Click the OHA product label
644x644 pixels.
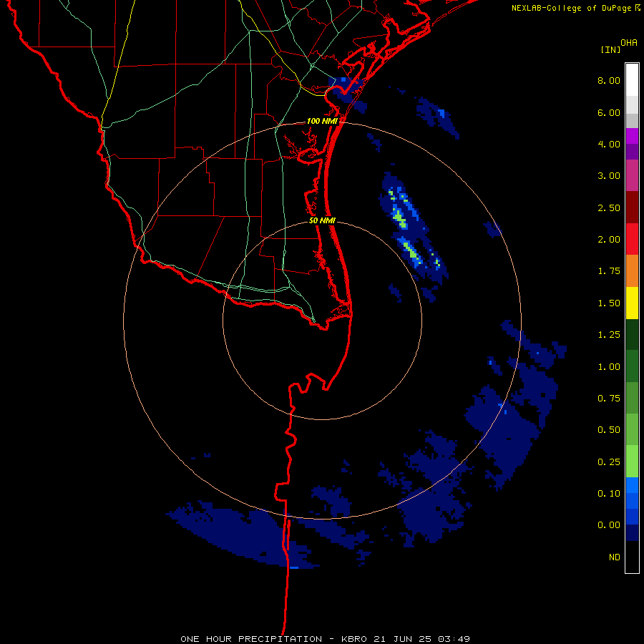[x=629, y=42]
